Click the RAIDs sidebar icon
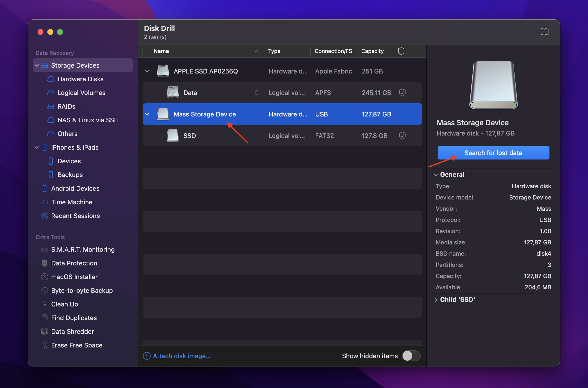 (51, 106)
